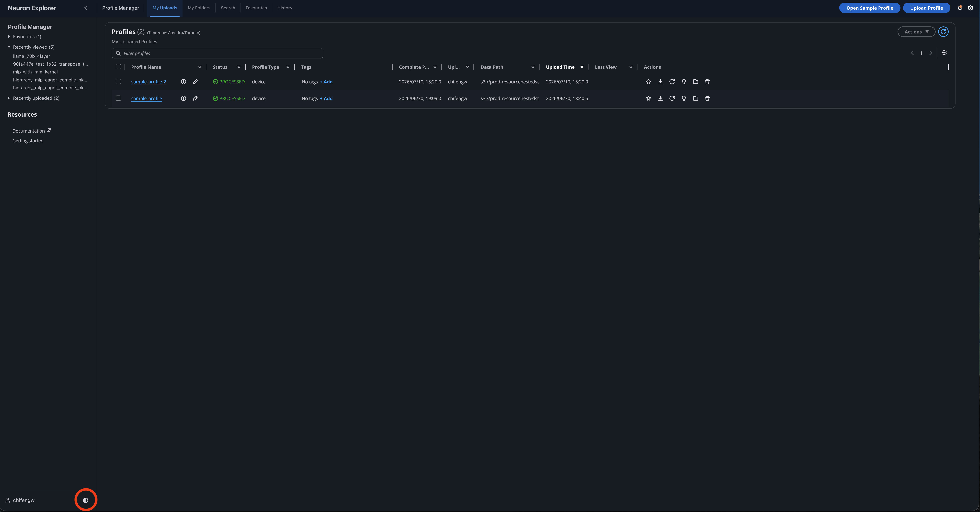Viewport: 980px width, 512px height.
Task: Reprocess the sample-profile row
Action: [672, 98]
